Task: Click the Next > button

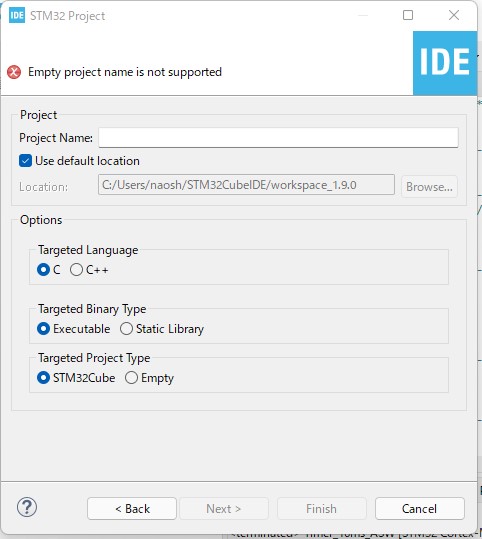Action: (224, 509)
